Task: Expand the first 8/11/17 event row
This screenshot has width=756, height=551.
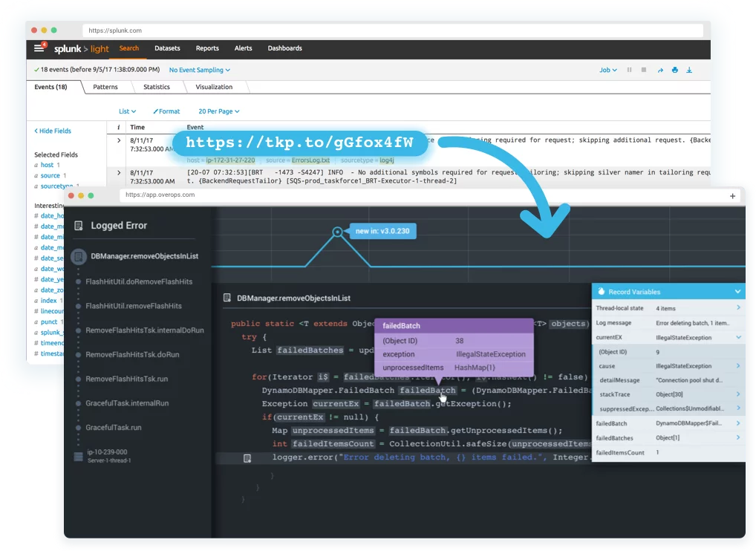Action: click(119, 140)
